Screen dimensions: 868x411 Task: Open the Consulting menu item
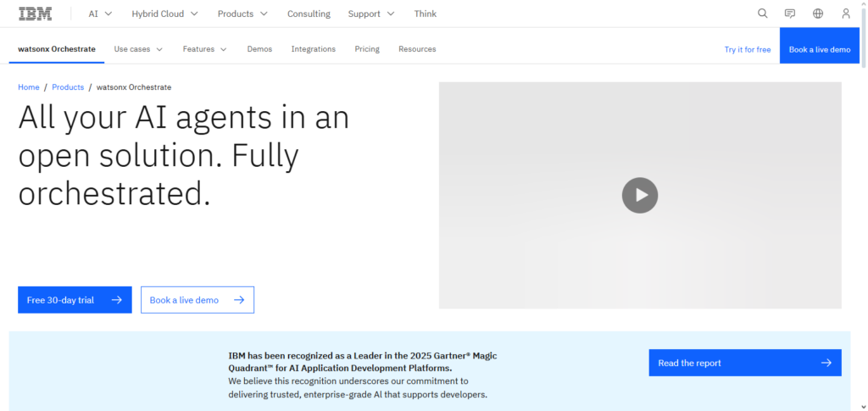point(309,14)
